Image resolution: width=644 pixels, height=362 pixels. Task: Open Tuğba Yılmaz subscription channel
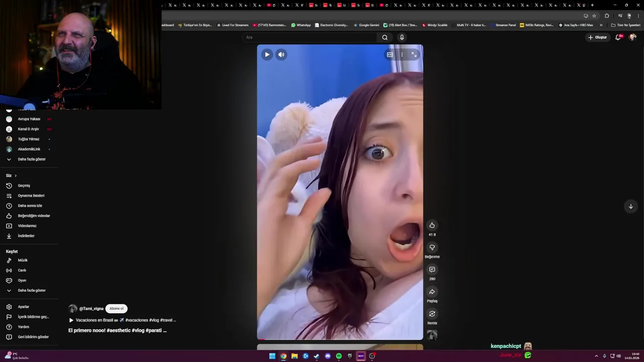click(x=29, y=139)
